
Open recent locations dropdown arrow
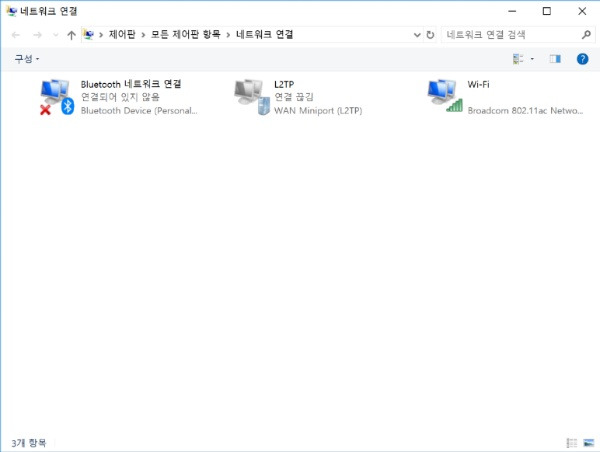pos(55,35)
